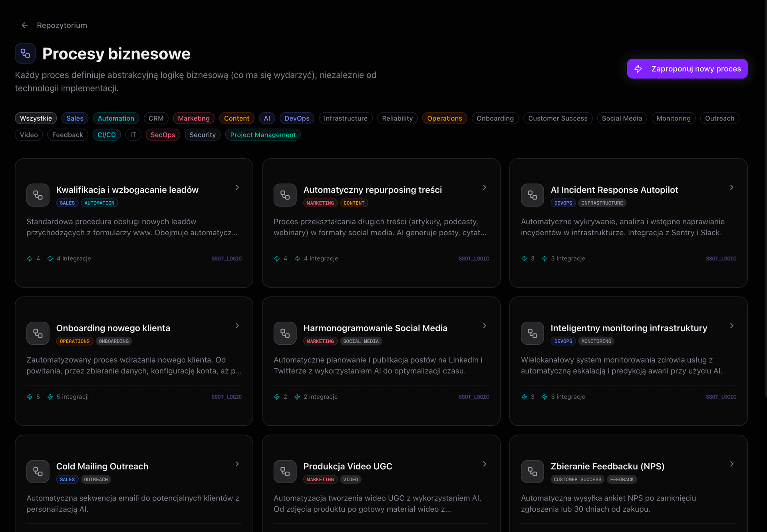This screenshot has height=532, width=767.
Task: Click the workflow icon on Cold Mailing Outreach card
Action: (38, 471)
